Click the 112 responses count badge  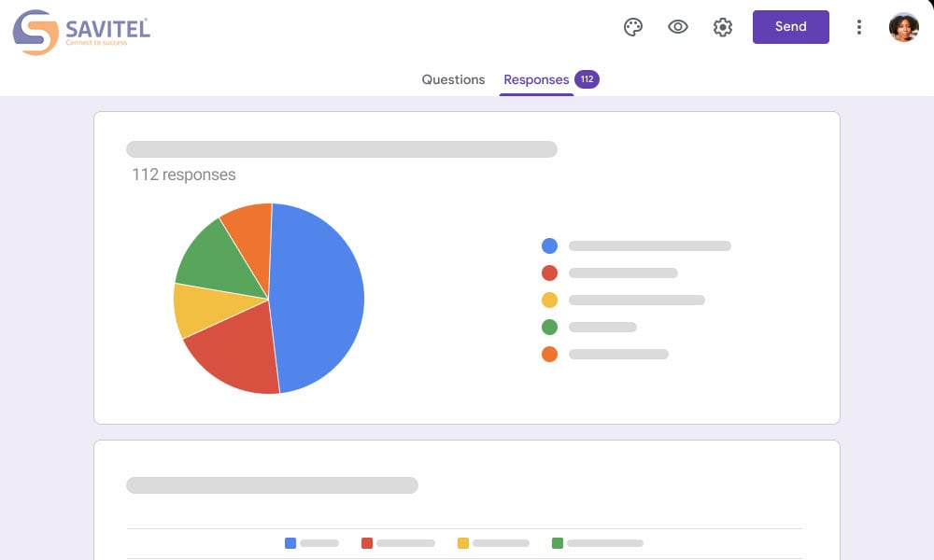tap(587, 79)
